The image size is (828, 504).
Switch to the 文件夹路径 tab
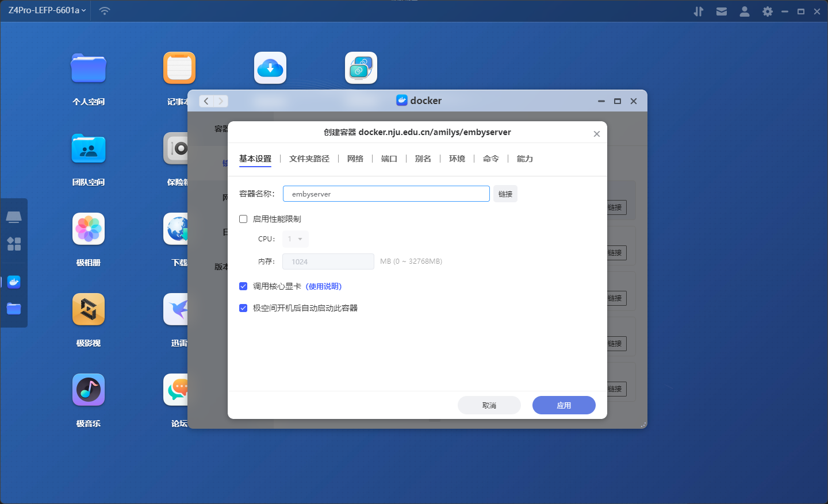click(309, 159)
